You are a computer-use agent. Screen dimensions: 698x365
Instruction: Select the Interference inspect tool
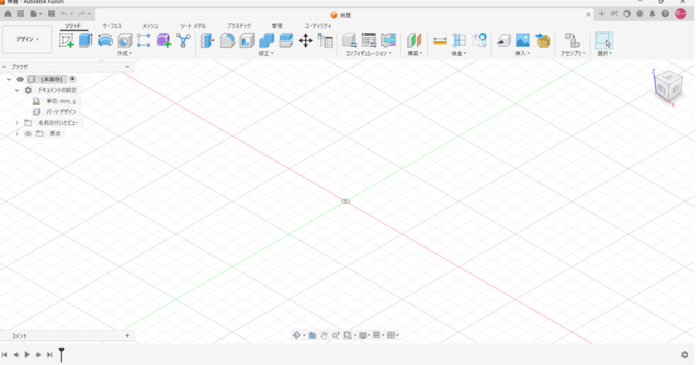coord(459,41)
